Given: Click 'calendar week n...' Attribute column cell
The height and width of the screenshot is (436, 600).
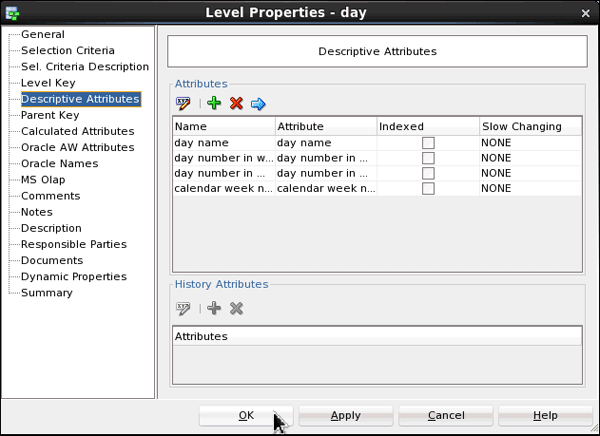Looking at the screenshot, I should tap(326, 188).
